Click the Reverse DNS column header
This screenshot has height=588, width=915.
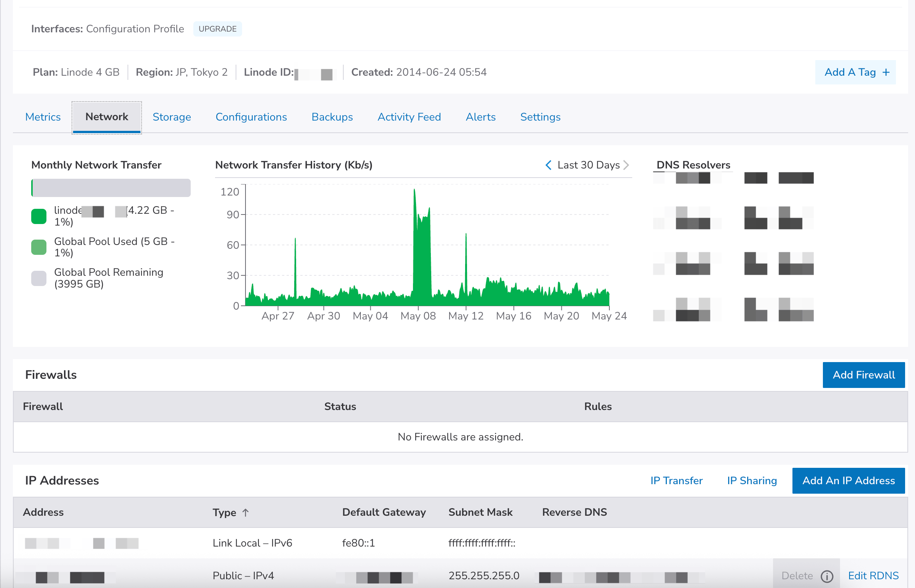pyautogui.click(x=574, y=512)
